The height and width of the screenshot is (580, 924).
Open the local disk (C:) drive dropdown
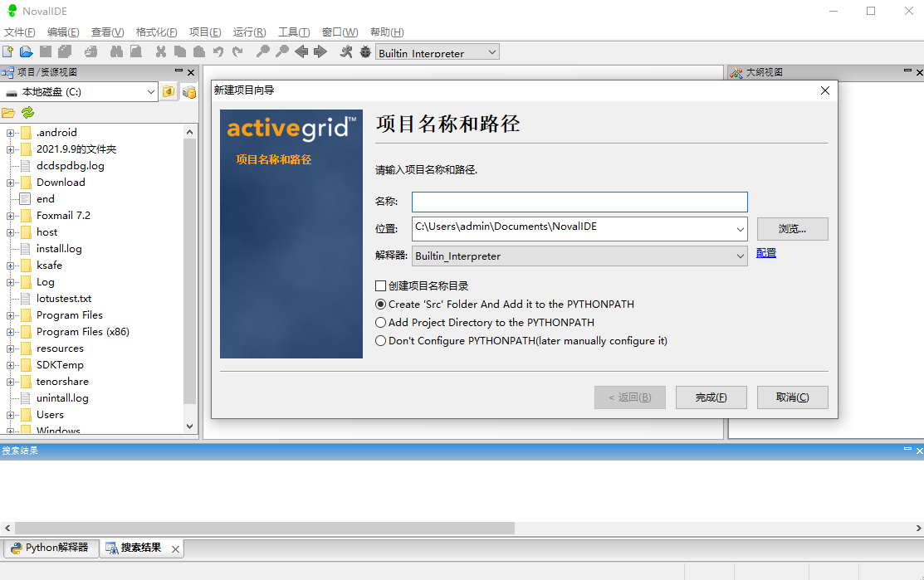pos(150,92)
